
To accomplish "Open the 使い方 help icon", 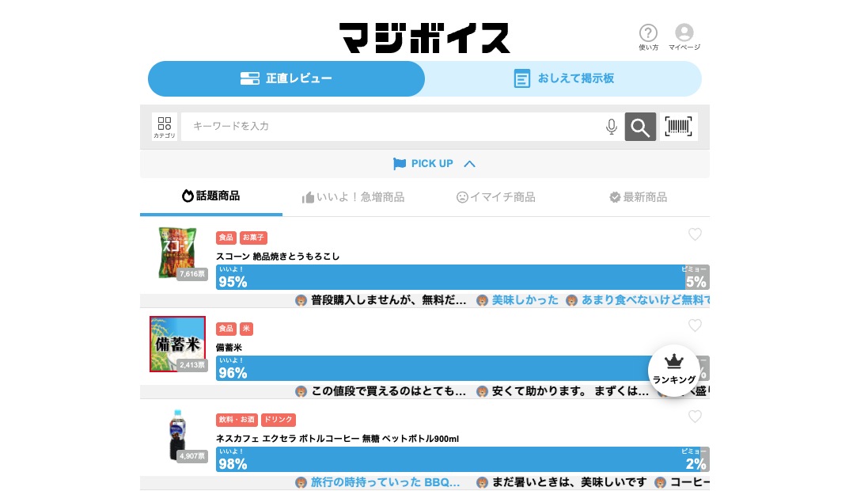I will coord(648,36).
